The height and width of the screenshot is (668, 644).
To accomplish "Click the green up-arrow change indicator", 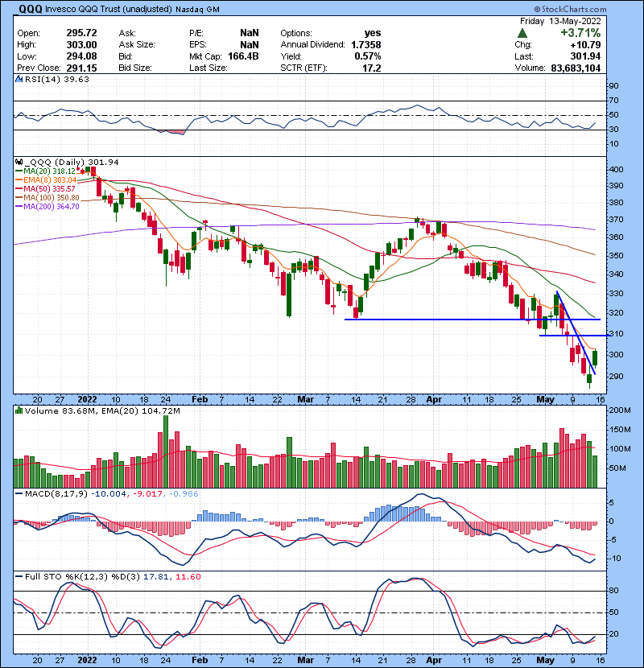I will coord(522,33).
